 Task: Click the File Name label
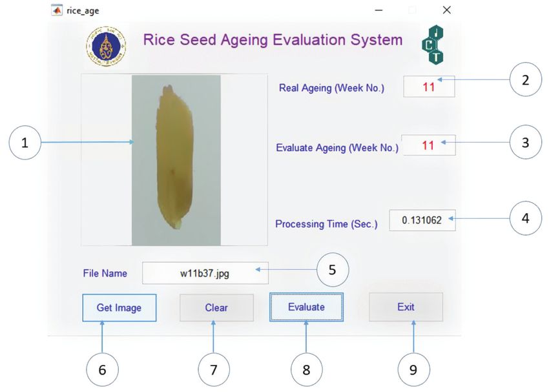[105, 273]
